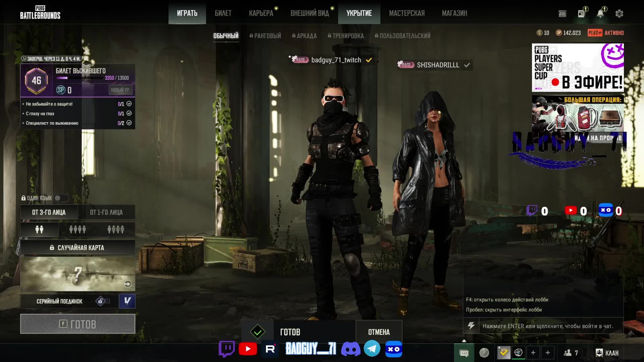Click the badguy_71_twitch player name
The image size is (644, 362).
tap(336, 60)
